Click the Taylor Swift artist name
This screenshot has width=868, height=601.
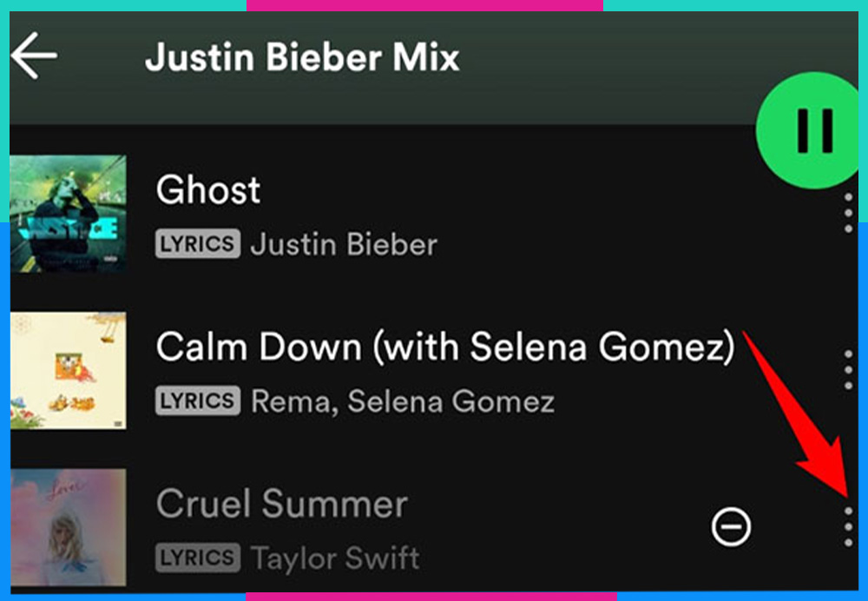click(335, 558)
